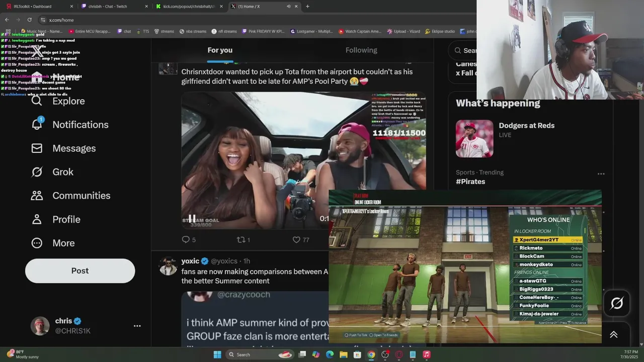This screenshot has height=362, width=644.
Task: Click the reply icon showing 5 replies
Action: click(185, 240)
